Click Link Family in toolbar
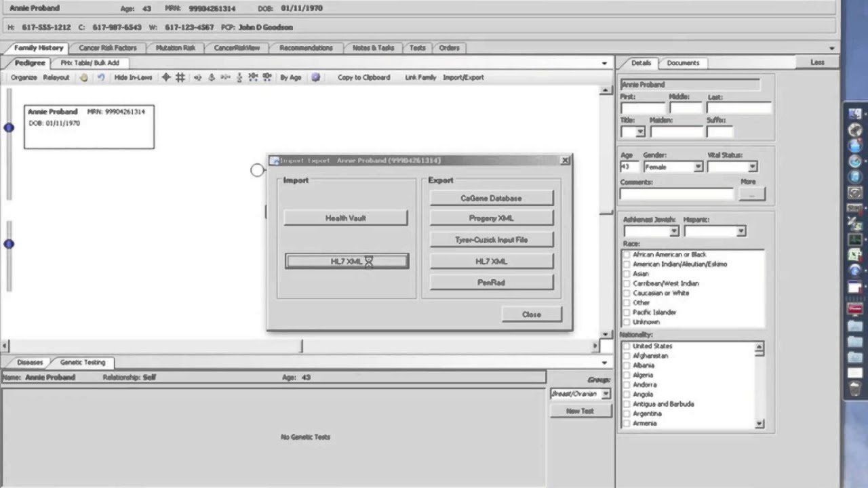The width and height of the screenshot is (868, 488). pos(420,77)
